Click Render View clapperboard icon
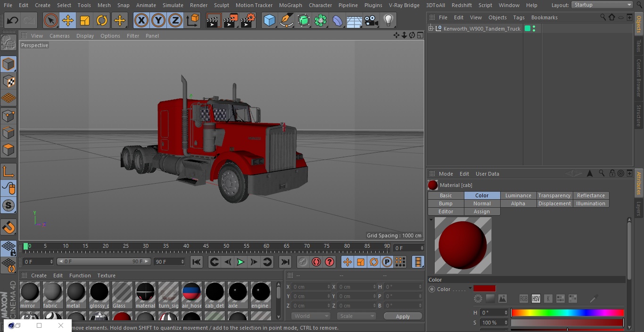The image size is (644, 332). click(x=214, y=20)
